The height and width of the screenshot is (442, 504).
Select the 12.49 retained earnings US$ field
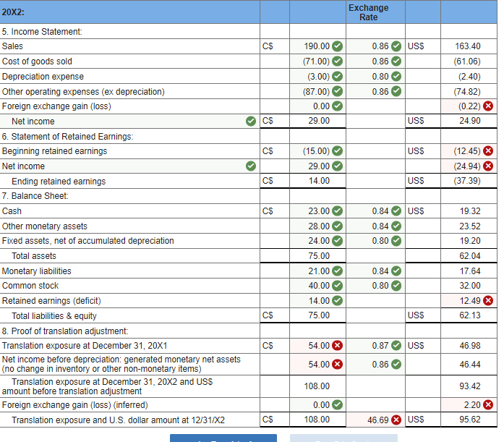(469, 300)
